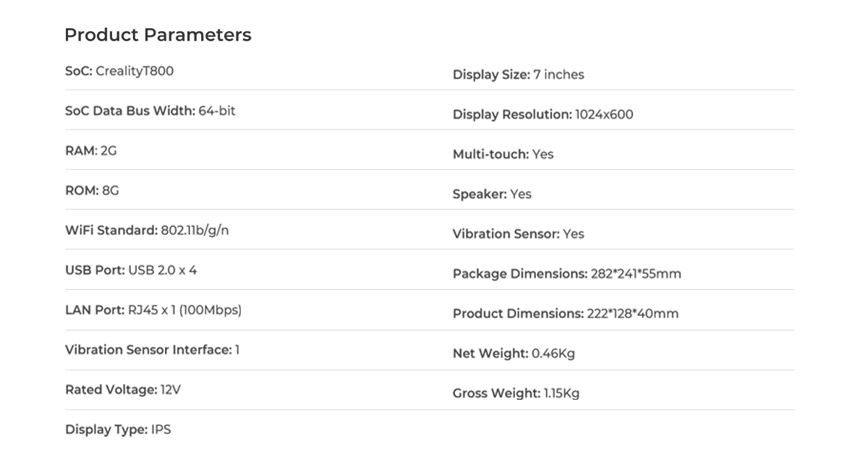868x470 pixels.
Task: Click the Product Parameters heading
Action: (x=158, y=35)
